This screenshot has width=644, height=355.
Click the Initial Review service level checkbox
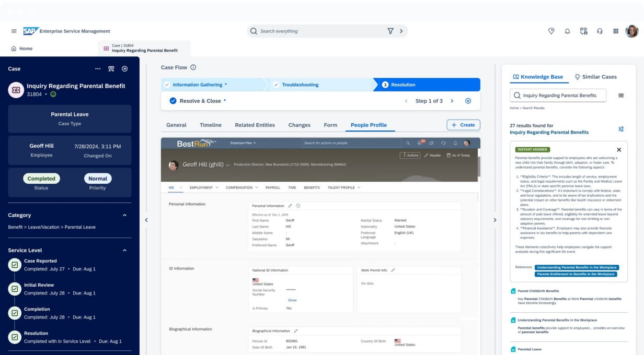(15, 289)
